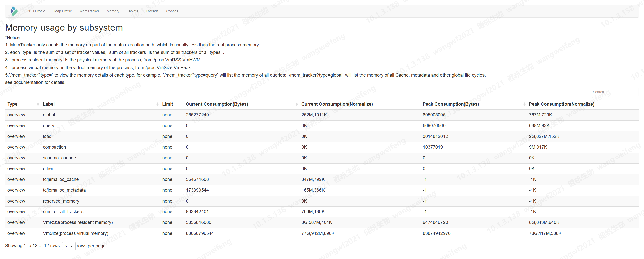Select the 'query' label cell

[x=100, y=126]
